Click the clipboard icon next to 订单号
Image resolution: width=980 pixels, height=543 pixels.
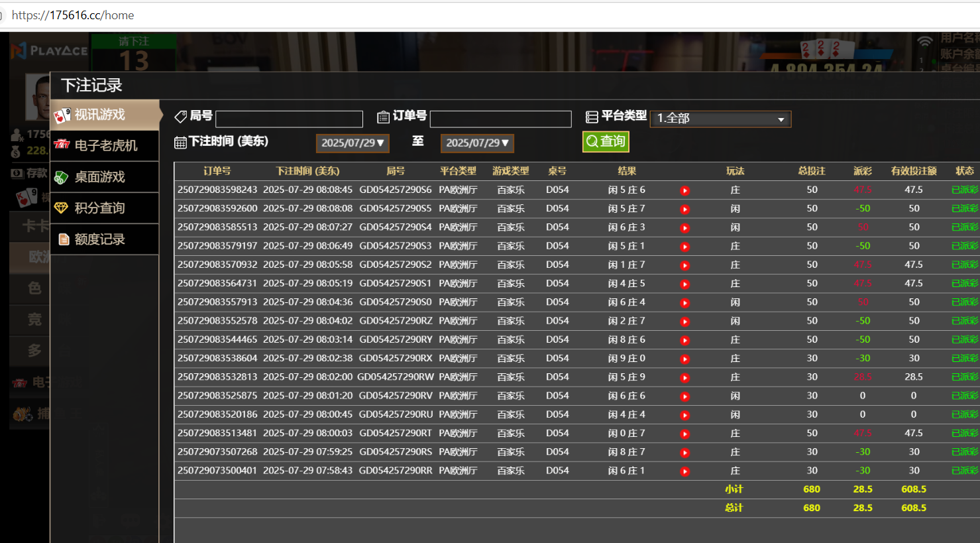[x=383, y=117]
